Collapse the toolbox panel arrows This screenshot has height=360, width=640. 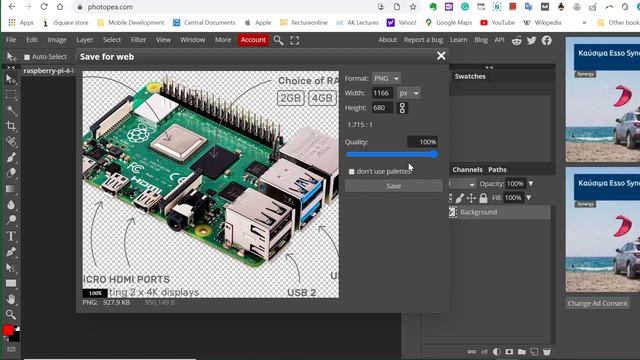pos(11,67)
